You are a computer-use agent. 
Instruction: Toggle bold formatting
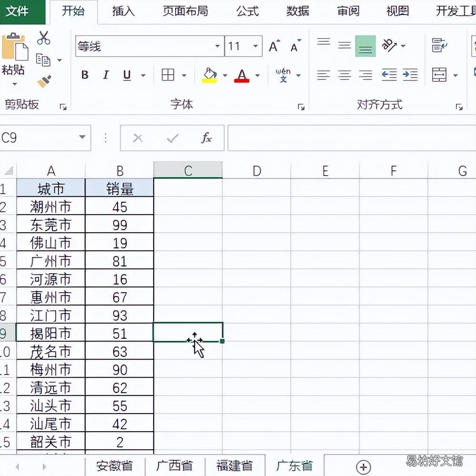tap(85, 75)
